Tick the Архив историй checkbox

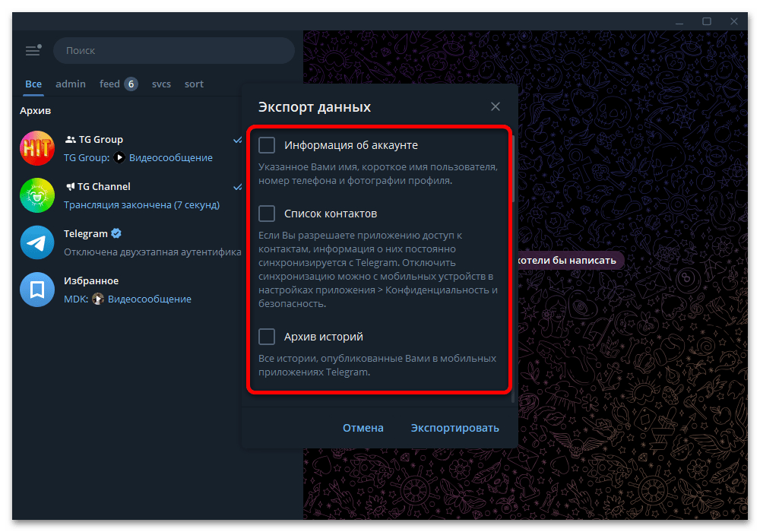click(x=267, y=337)
